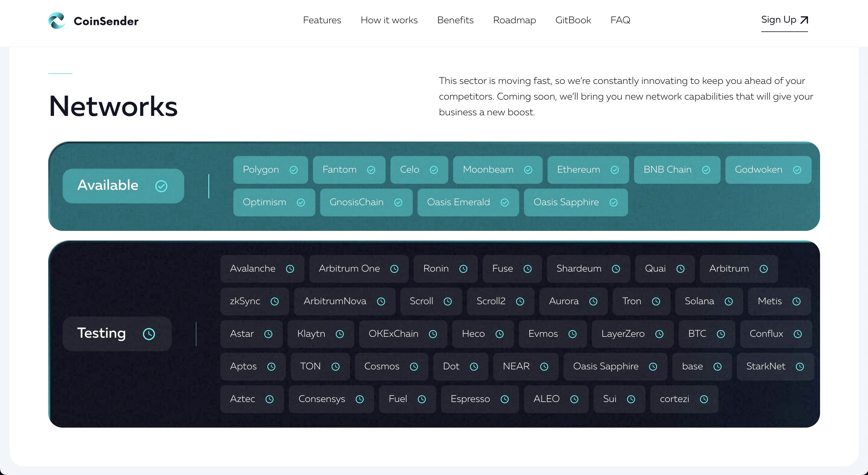Click the check icon next to Polygon
This screenshot has height=475, width=868.
[293, 170]
